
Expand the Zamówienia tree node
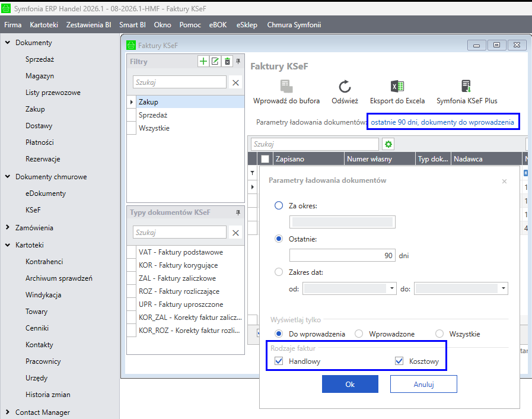pyautogui.click(x=7, y=228)
